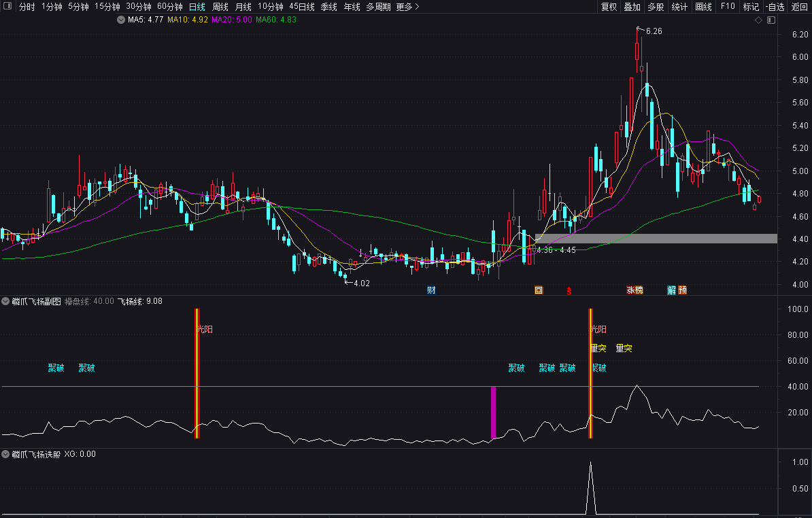The width and height of the screenshot is (812, 518).
Task: Click the diamond icon above the price axis
Action: (x=759, y=20)
